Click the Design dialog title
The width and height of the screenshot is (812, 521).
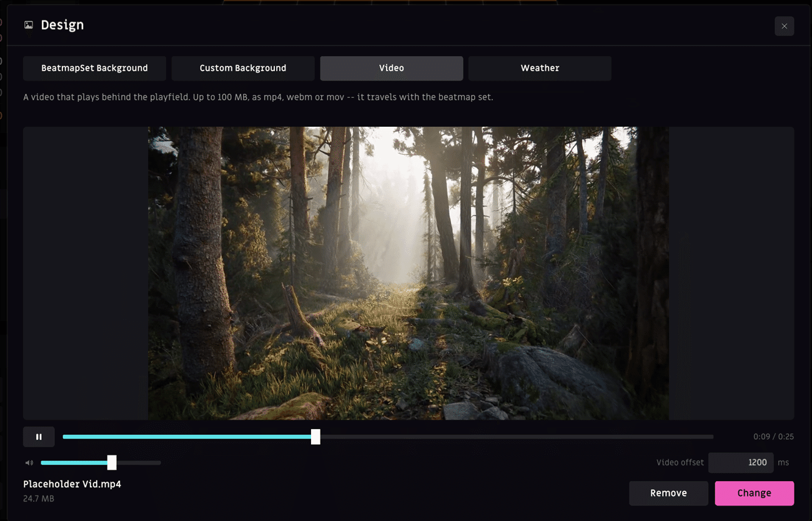coord(62,25)
